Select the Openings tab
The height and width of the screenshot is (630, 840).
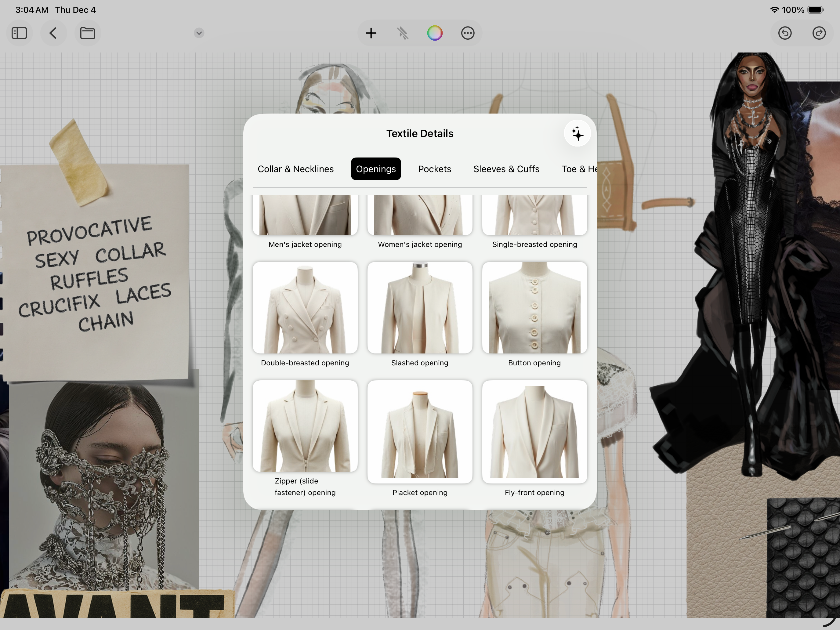(x=375, y=169)
